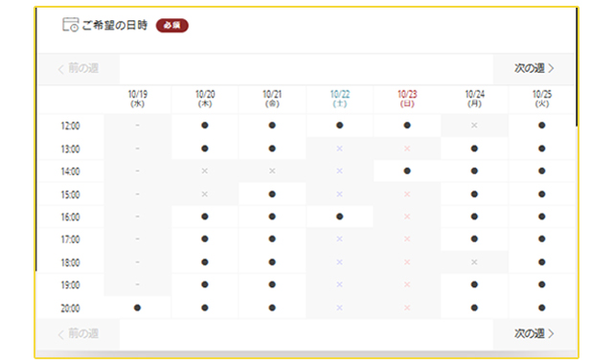Viewport: 613px width, 364px height.
Task: Click previous week button at bottom
Action: point(79,333)
